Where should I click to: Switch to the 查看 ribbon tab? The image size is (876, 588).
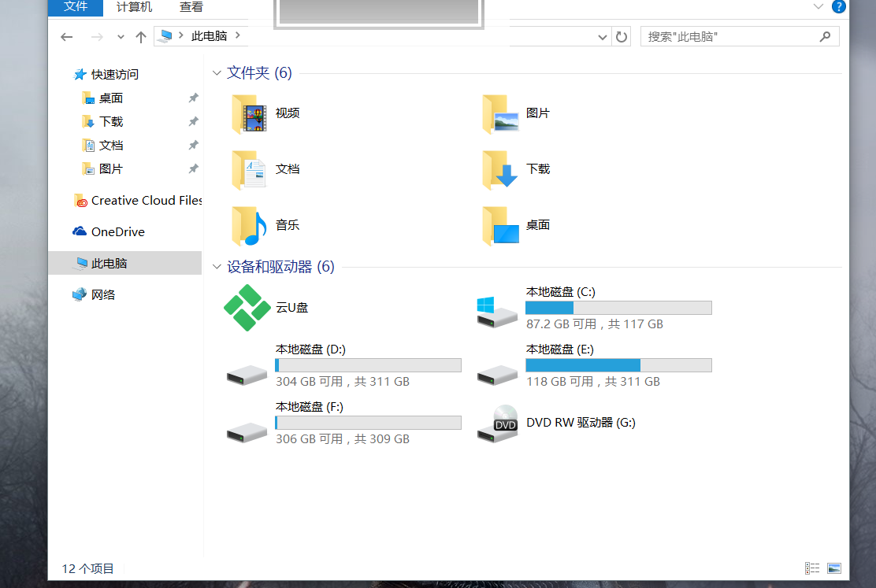tap(191, 7)
